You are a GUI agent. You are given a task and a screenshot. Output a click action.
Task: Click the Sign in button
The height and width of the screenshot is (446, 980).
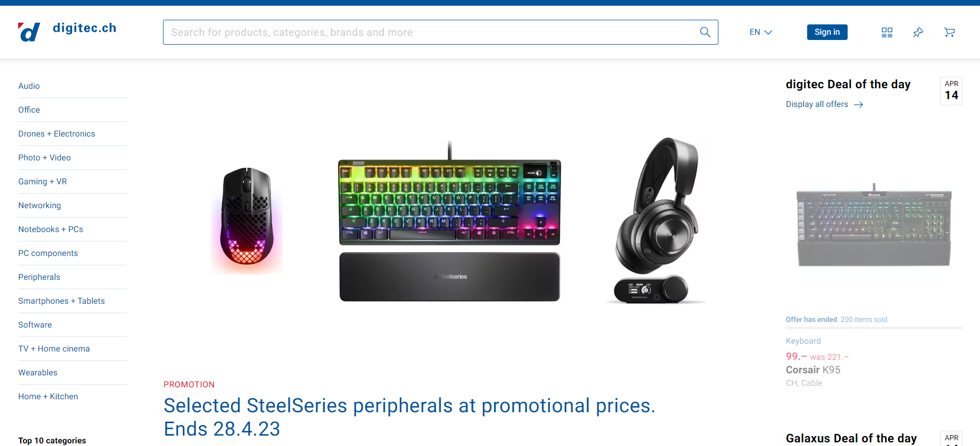[827, 32]
